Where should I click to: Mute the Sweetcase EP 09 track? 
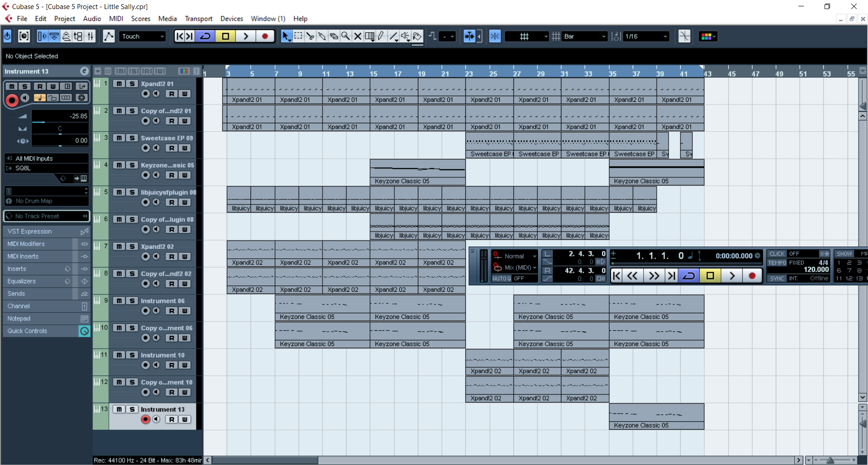click(x=119, y=138)
